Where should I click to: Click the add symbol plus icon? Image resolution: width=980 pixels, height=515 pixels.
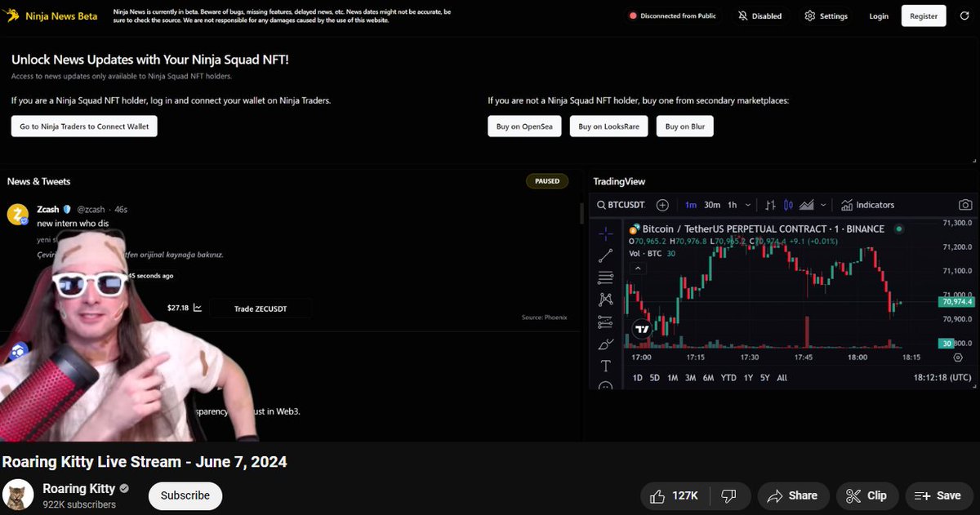point(662,205)
